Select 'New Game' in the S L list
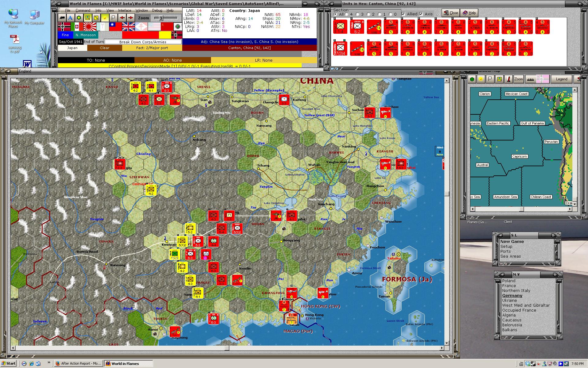 pyautogui.click(x=512, y=241)
